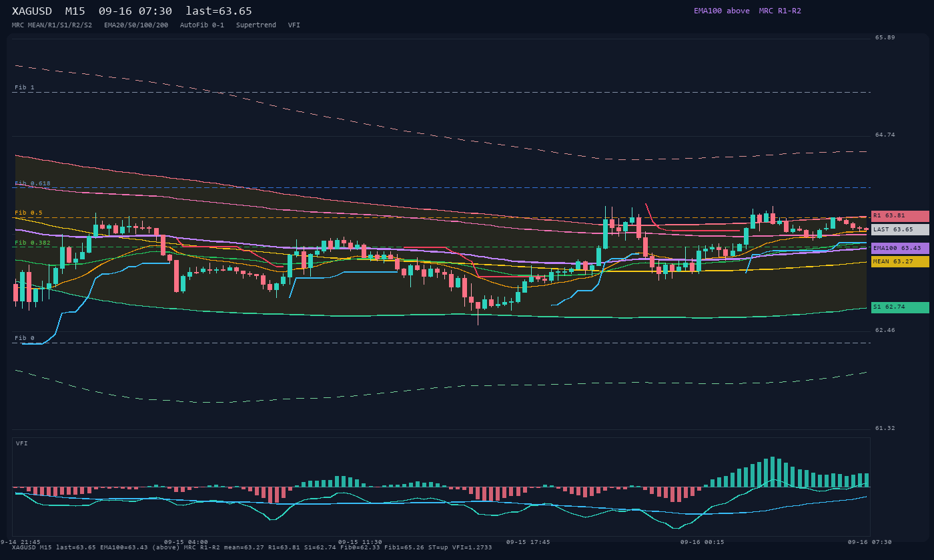Click the XAGUSD symbol in the chart title

coord(32,11)
